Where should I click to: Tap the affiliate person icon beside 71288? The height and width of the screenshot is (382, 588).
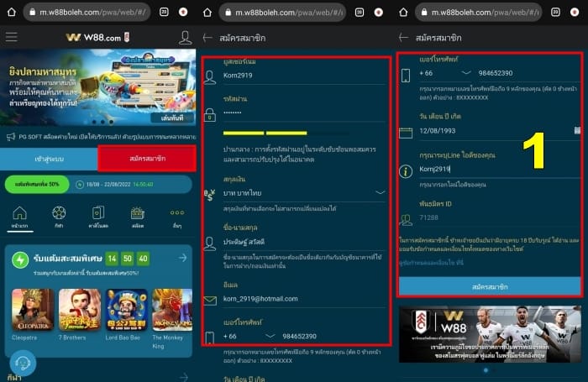(406, 220)
